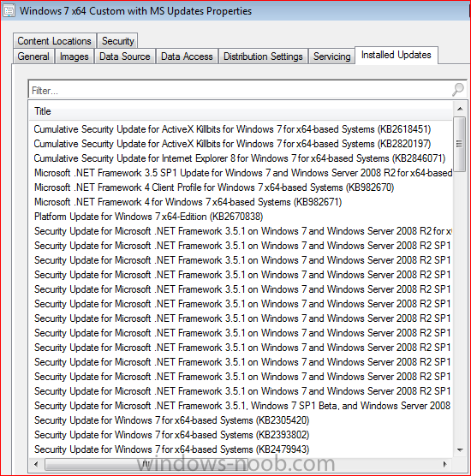Click the vertical scrollbar up arrow
The width and height of the screenshot is (471, 476).
(x=460, y=109)
